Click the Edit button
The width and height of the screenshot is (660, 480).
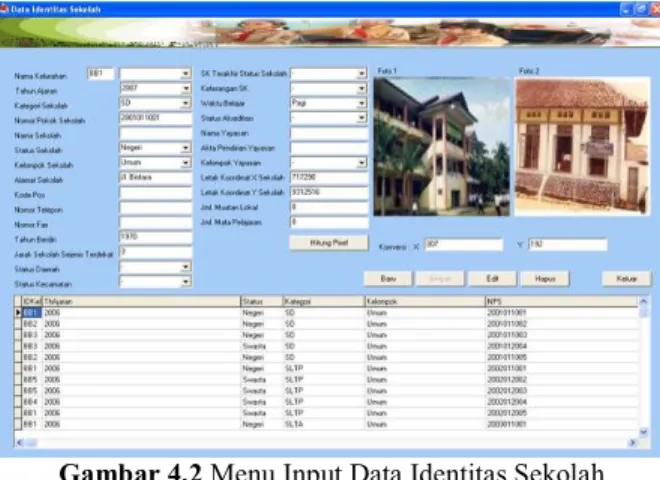pyautogui.click(x=492, y=279)
